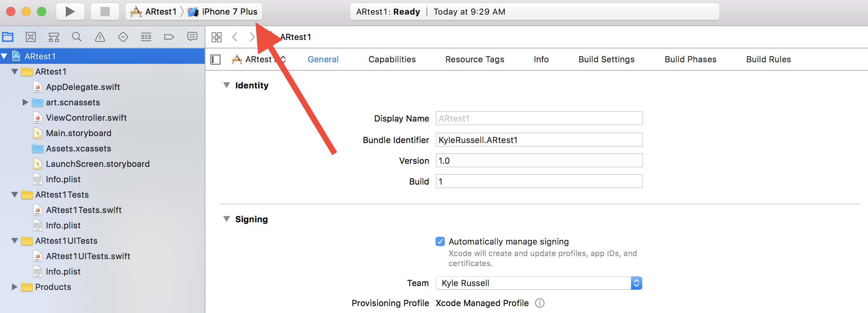This screenshot has height=313, width=868.
Task: Switch to the Build Rules tab
Action: pos(768,59)
